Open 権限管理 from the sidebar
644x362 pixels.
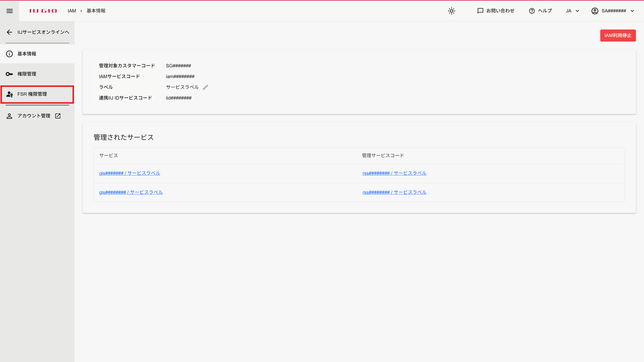(x=27, y=74)
